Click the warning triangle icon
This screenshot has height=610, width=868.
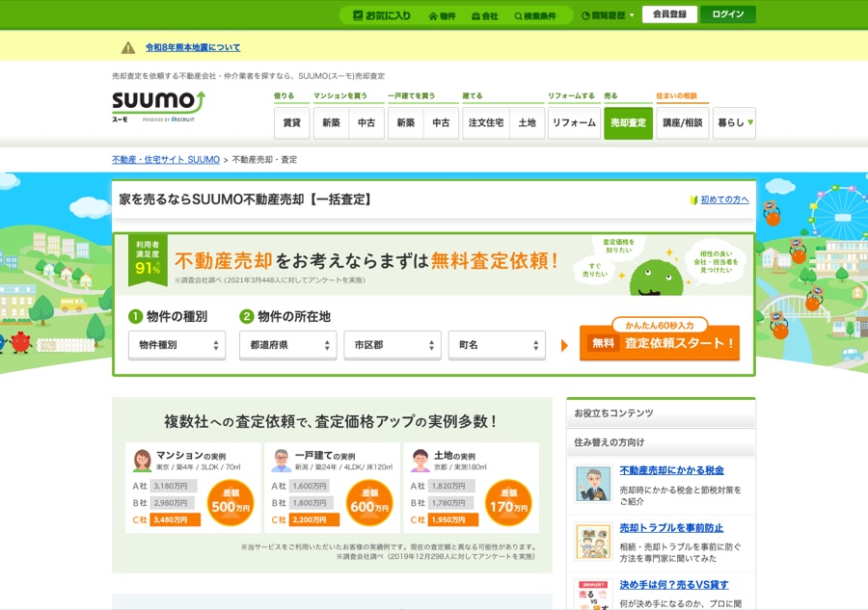[x=128, y=47]
